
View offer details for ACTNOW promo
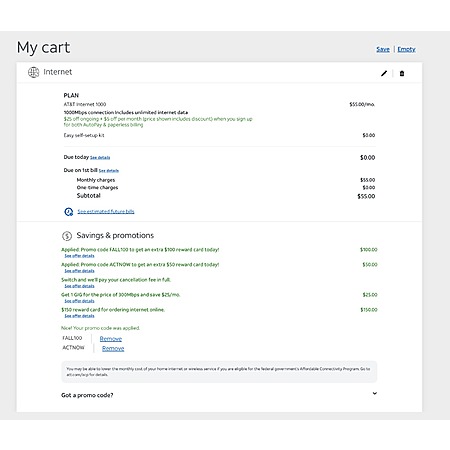point(79,271)
